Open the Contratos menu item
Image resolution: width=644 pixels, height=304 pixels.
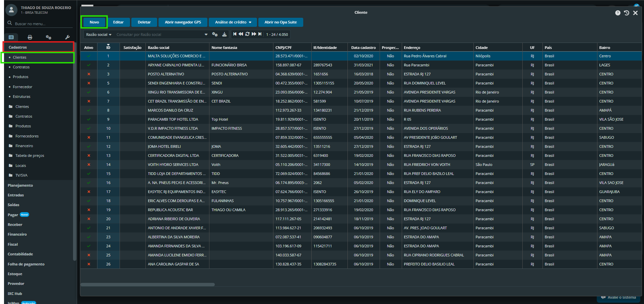tap(21, 67)
